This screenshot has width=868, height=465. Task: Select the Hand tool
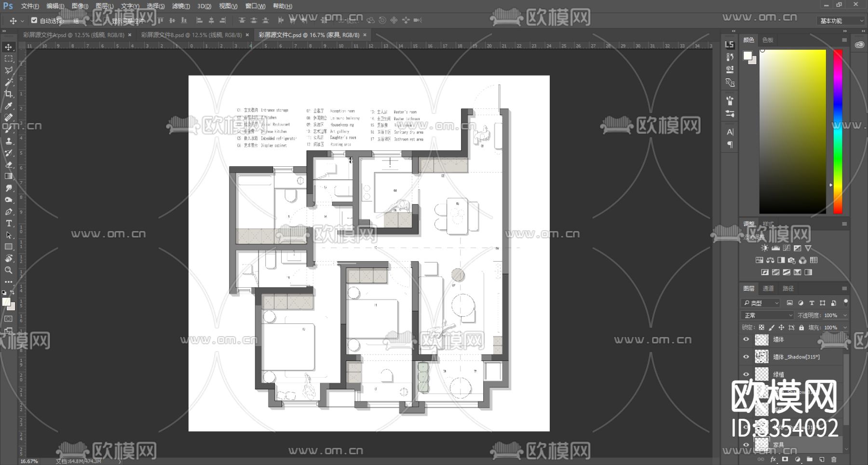pos(9,258)
